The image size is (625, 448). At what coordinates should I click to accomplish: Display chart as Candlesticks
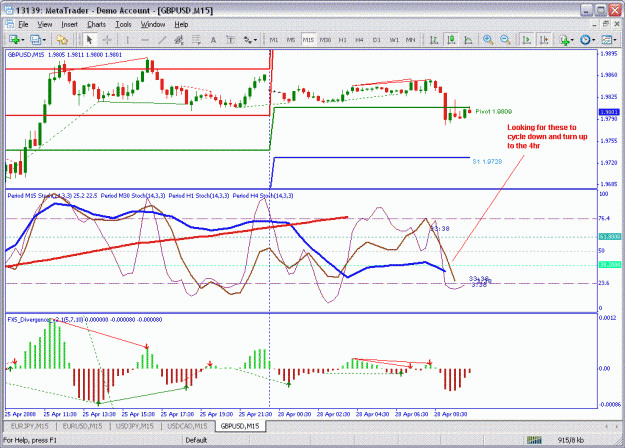pos(451,39)
